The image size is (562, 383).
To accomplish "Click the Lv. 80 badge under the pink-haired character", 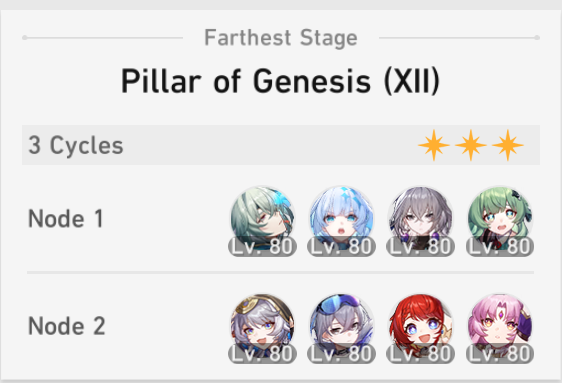I will pyautogui.click(x=500, y=354).
